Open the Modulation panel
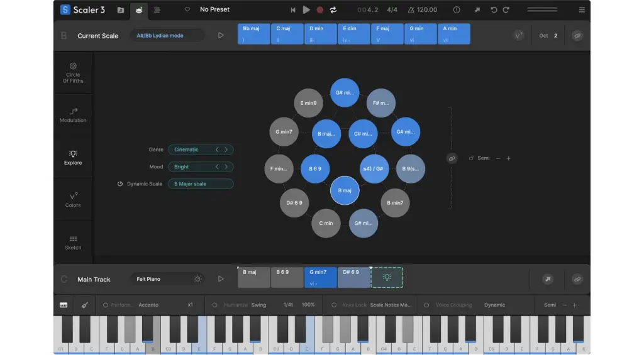The width and height of the screenshot is (644, 355). 73,114
